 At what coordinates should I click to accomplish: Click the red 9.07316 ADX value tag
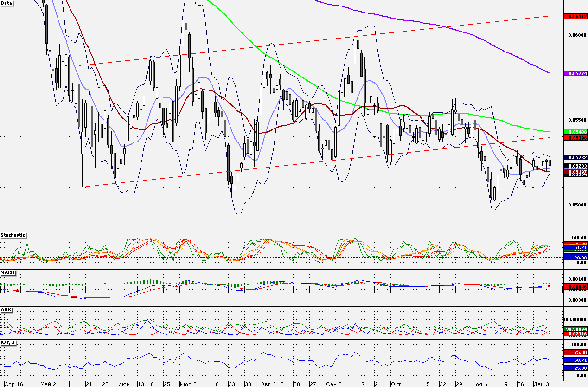pyautogui.click(x=575, y=334)
